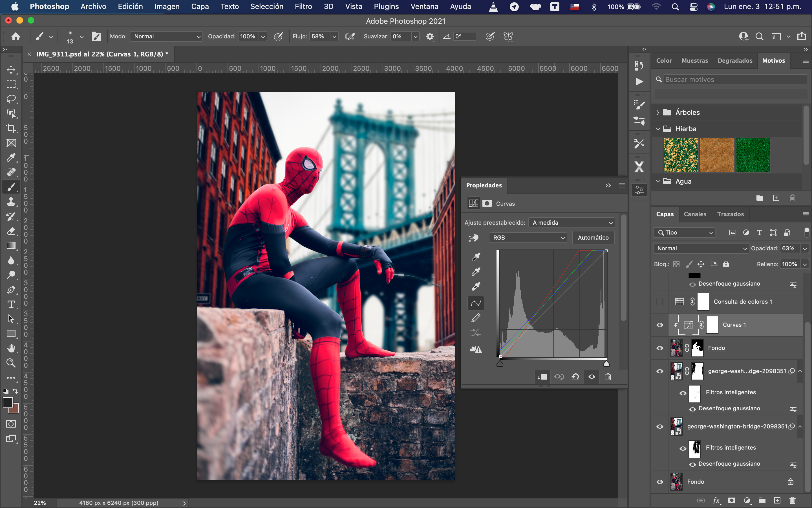Image resolution: width=812 pixels, height=508 pixels.
Task: Select the draw curve pencil tool
Action: (x=476, y=318)
